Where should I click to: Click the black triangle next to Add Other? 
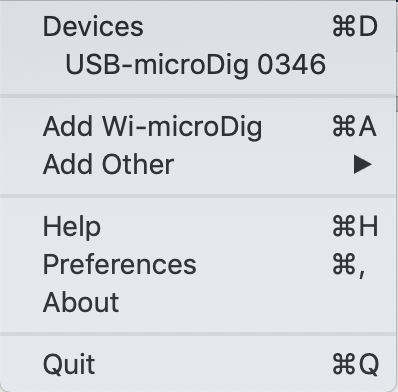(363, 164)
